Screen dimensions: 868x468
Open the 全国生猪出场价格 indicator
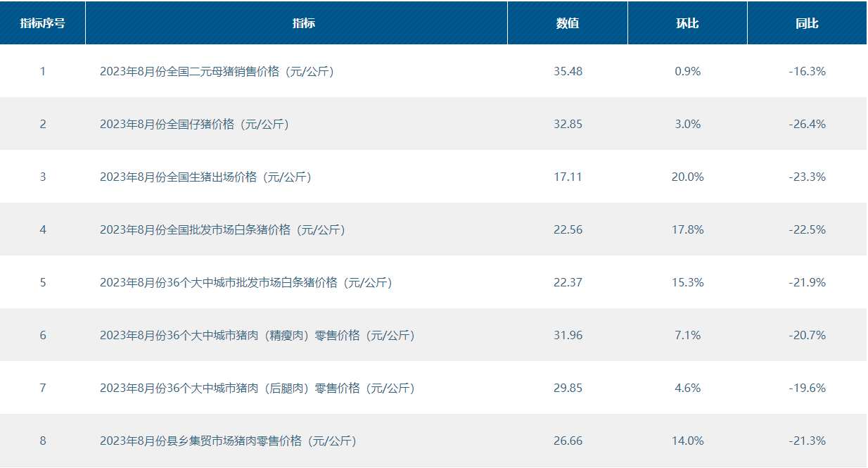205,177
